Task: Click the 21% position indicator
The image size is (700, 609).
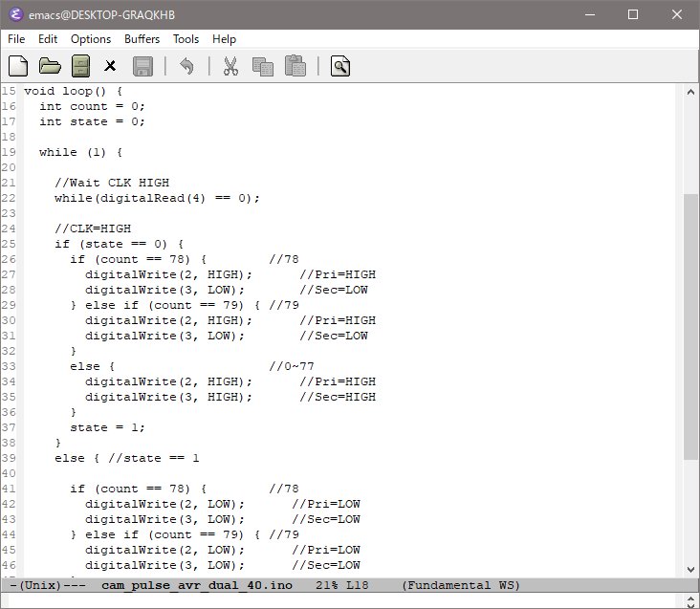Action: tap(327, 585)
